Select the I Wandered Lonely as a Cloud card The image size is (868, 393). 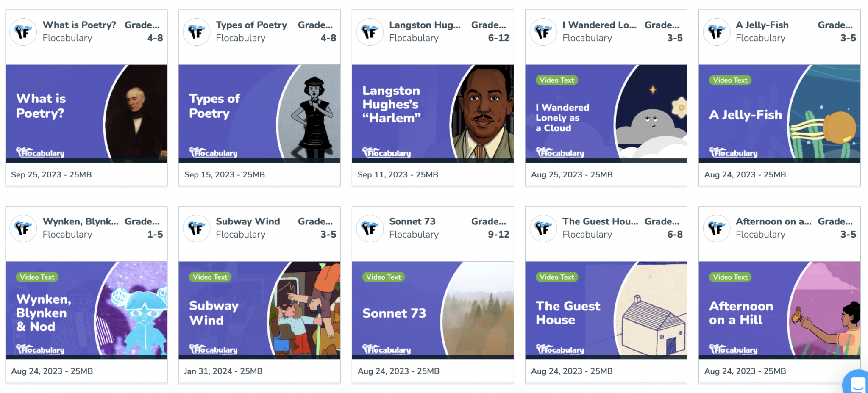(606, 112)
